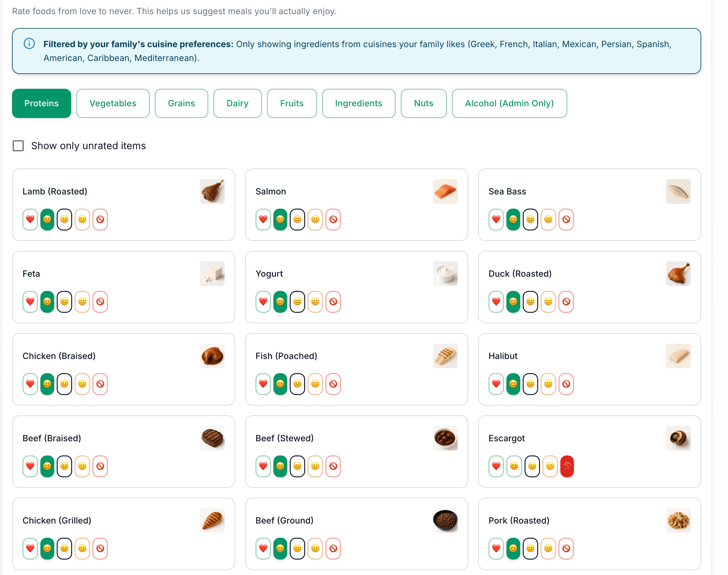Click the Alcohol (Admin Only) button
The image size is (728, 575).
click(509, 103)
